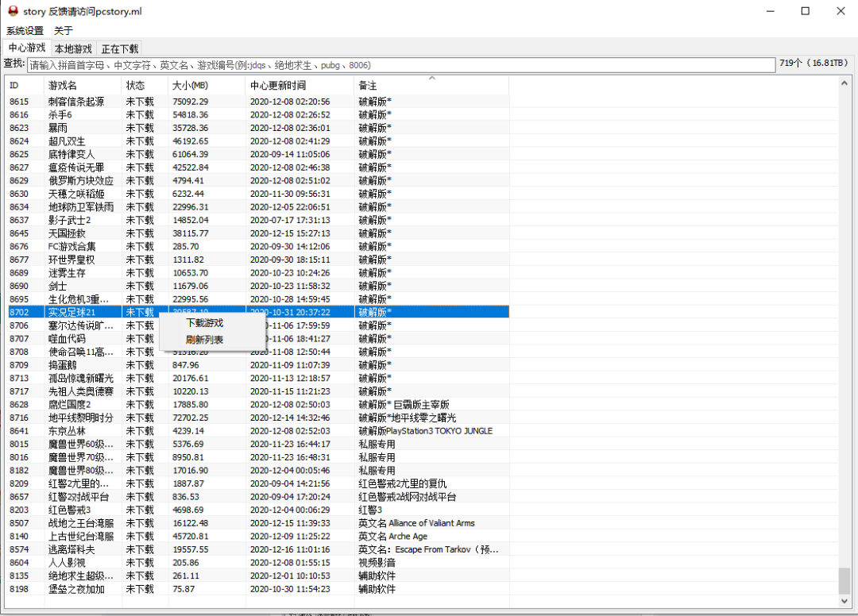Click size value 75092.29

pyautogui.click(x=191, y=101)
